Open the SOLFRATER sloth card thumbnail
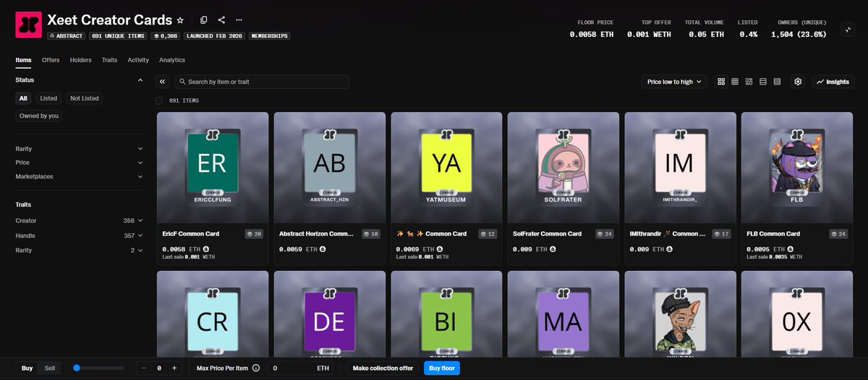This screenshot has height=380, width=868. [x=563, y=166]
